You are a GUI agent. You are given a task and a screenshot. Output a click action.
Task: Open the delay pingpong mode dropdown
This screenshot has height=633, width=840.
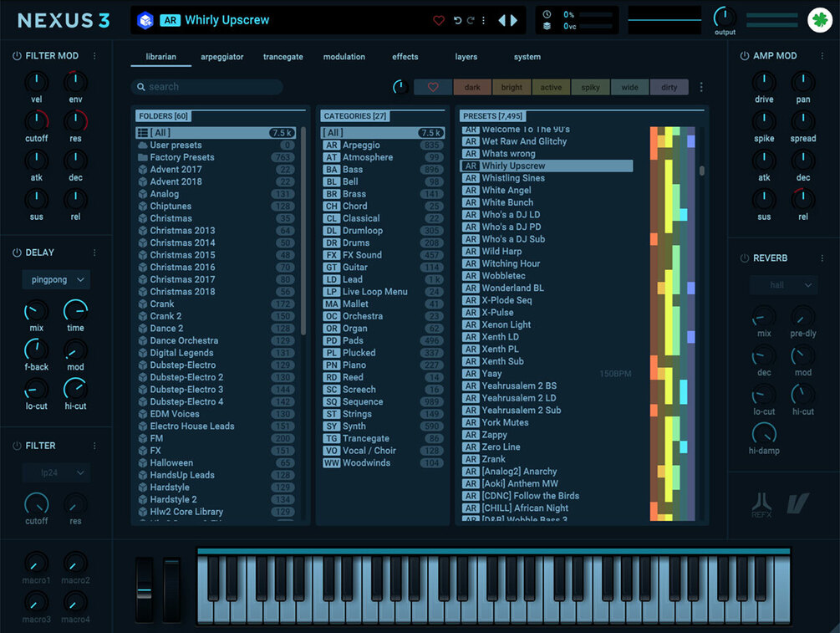(56, 279)
